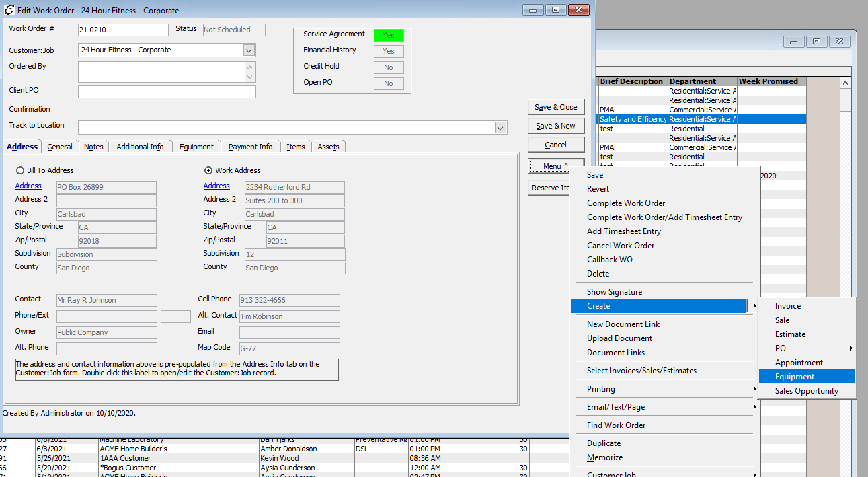Click the Save & Close button
This screenshot has height=477, width=868.
pos(555,107)
